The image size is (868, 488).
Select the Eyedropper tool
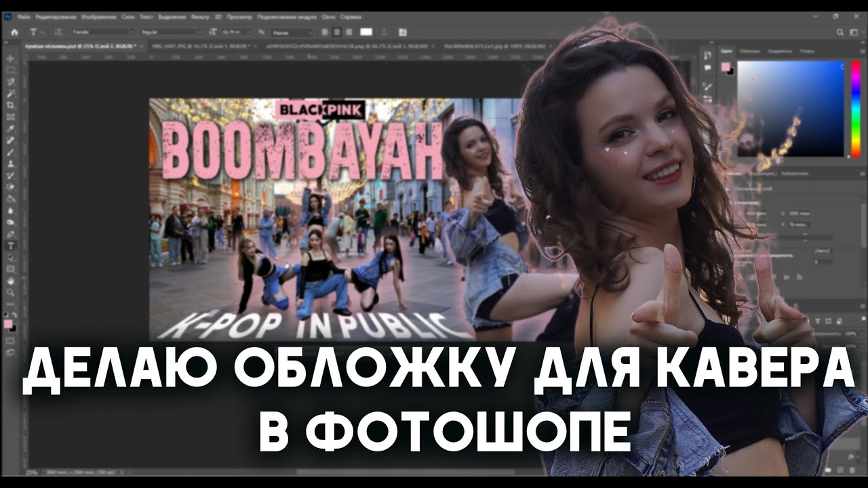click(11, 128)
